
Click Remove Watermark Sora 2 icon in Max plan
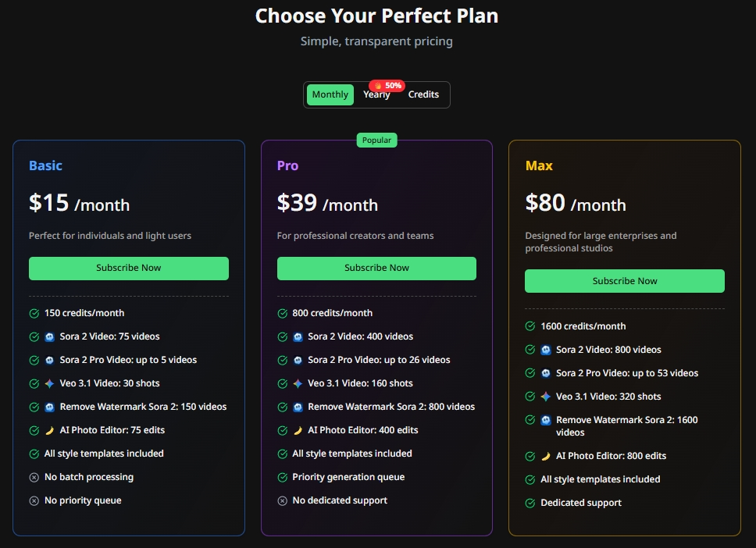546,420
